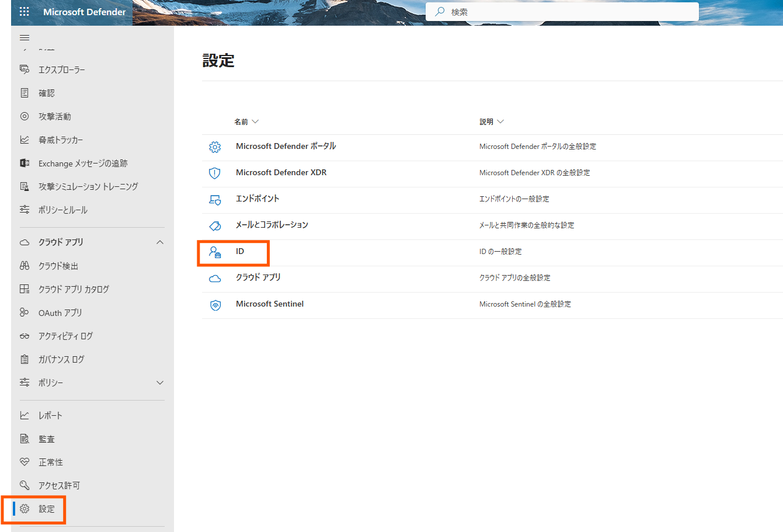Click the エンドポイント device icon in the list

[215, 200]
